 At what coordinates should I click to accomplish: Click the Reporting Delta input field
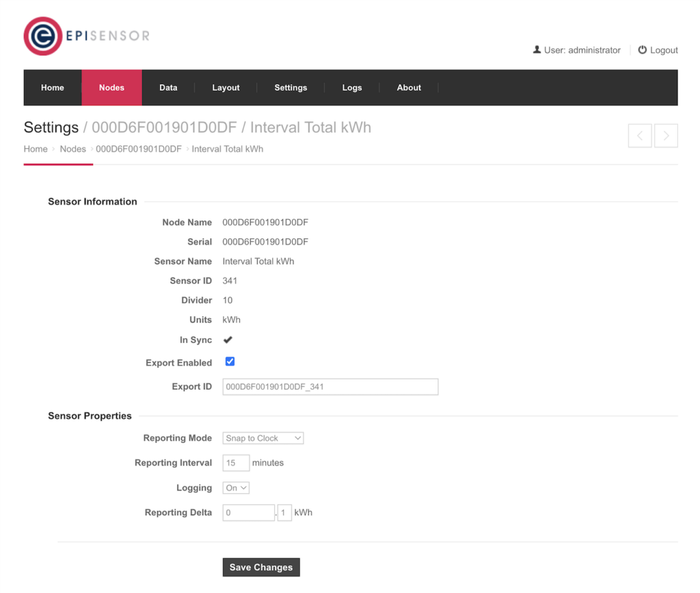click(x=248, y=512)
